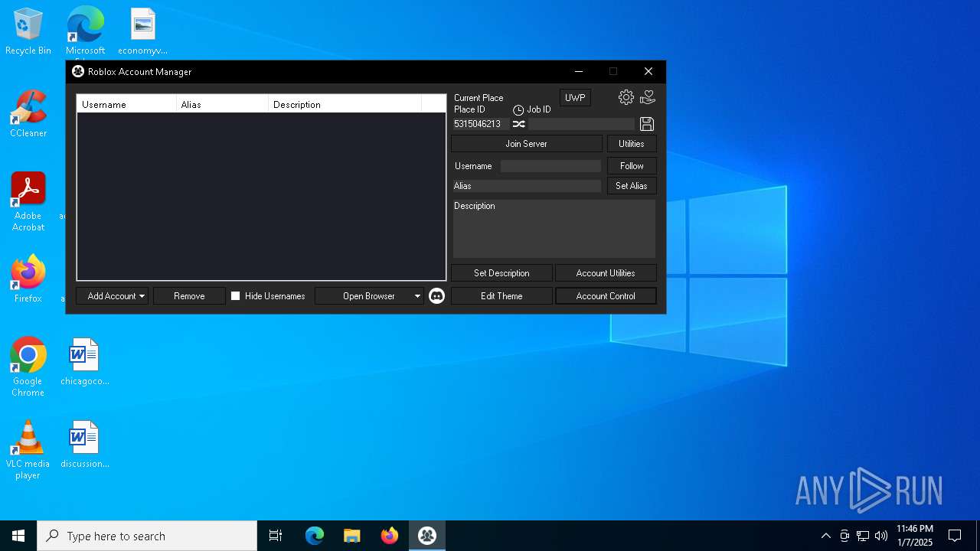Image resolution: width=980 pixels, height=551 pixels.
Task: Click the Place ID input field
Action: (x=480, y=124)
